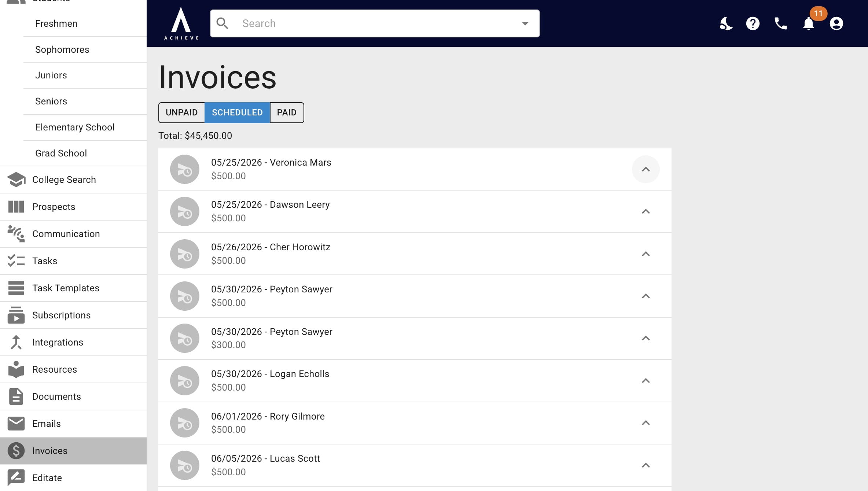Click the scheduled-send icon for Veronica Mars
868x491 pixels.
[x=185, y=169]
